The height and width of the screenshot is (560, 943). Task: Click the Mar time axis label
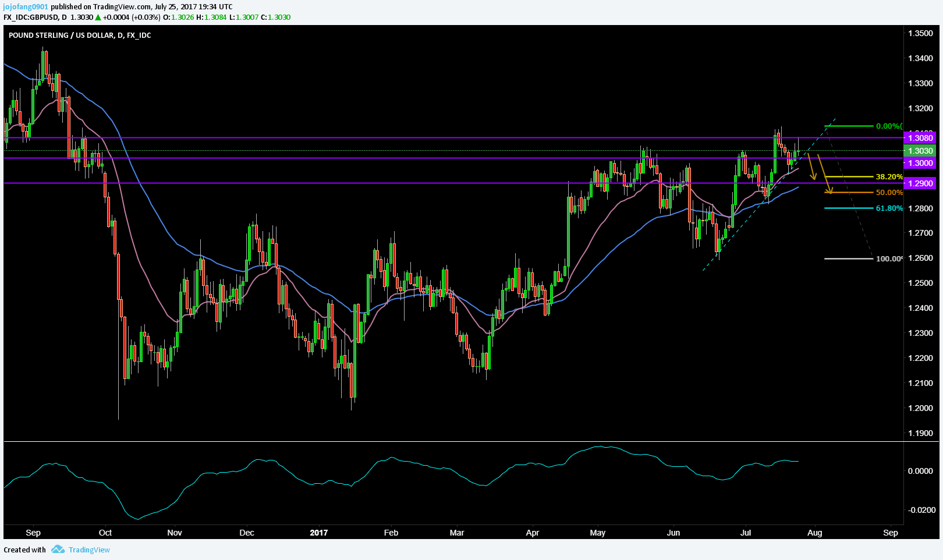457,533
